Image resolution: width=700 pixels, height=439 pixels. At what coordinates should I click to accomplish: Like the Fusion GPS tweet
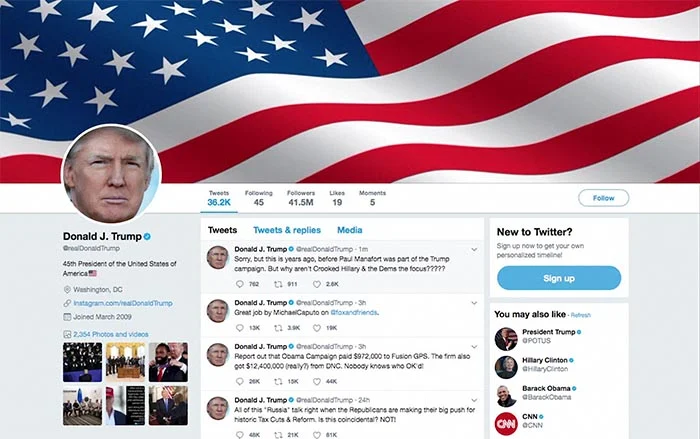click(x=317, y=381)
